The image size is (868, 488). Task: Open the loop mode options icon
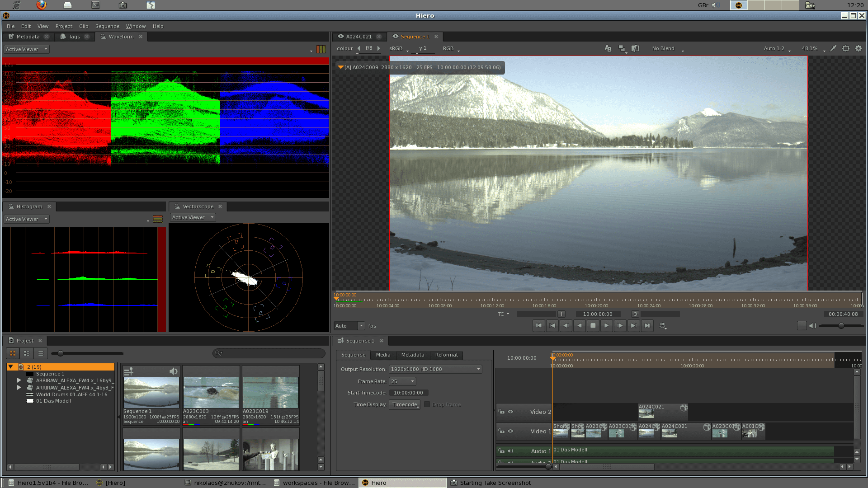pos(663,326)
